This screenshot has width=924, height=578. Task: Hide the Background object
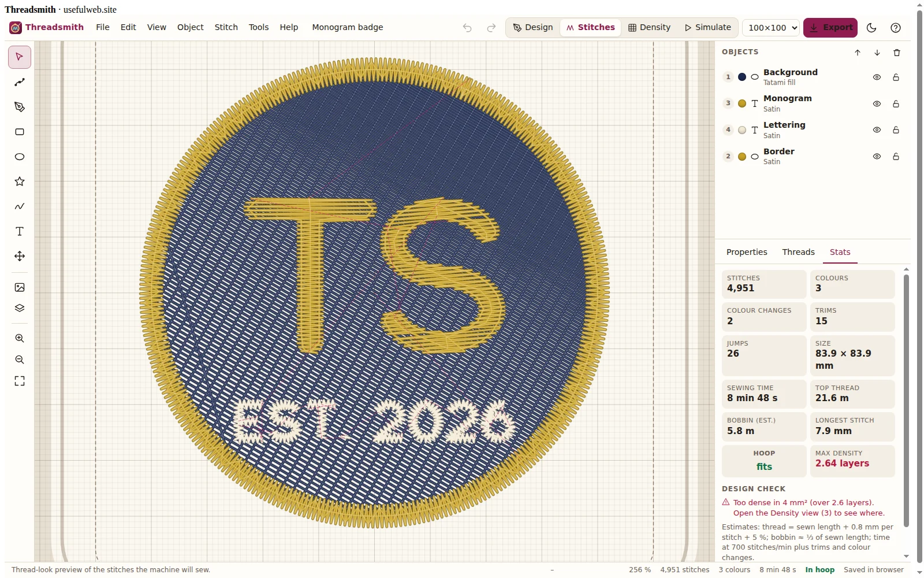pyautogui.click(x=877, y=77)
